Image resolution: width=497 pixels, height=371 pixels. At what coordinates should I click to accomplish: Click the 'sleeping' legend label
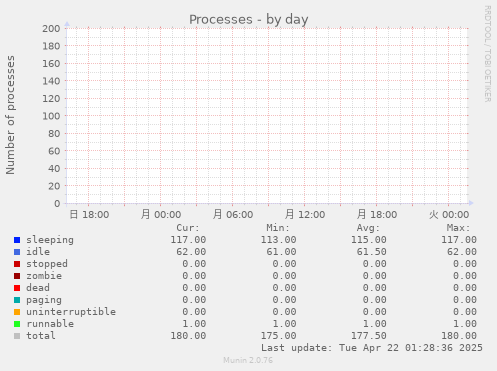click(50, 240)
